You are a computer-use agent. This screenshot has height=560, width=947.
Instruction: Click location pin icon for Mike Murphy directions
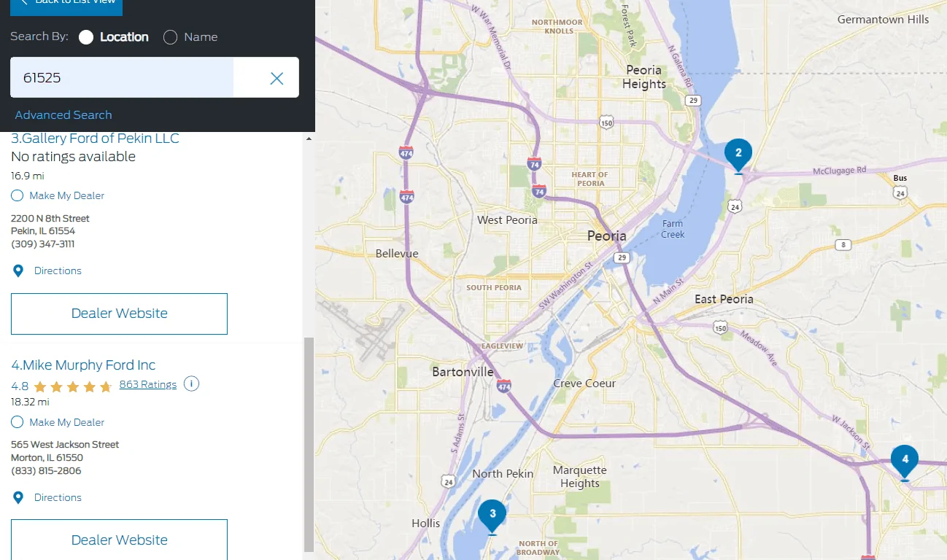(x=18, y=498)
